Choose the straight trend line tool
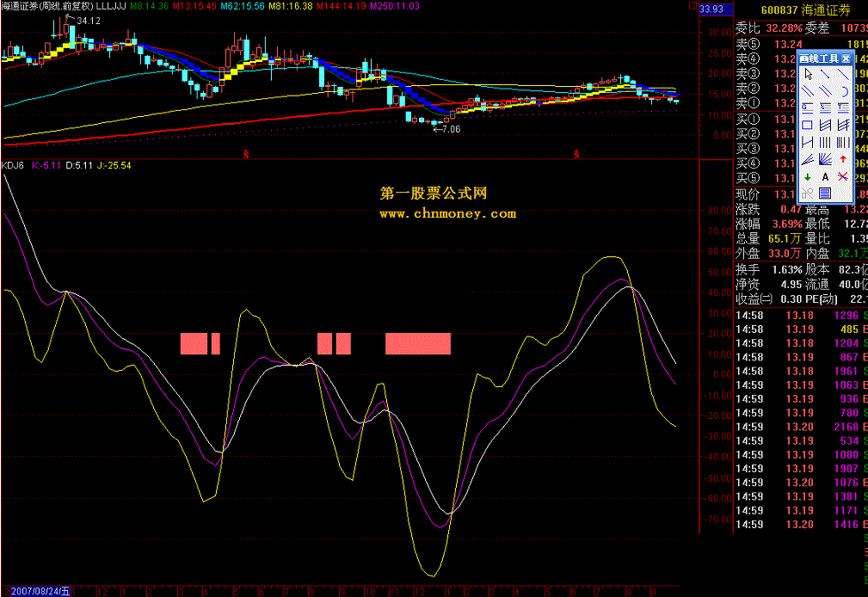Viewport: 868px width, 597px height. pos(842,75)
